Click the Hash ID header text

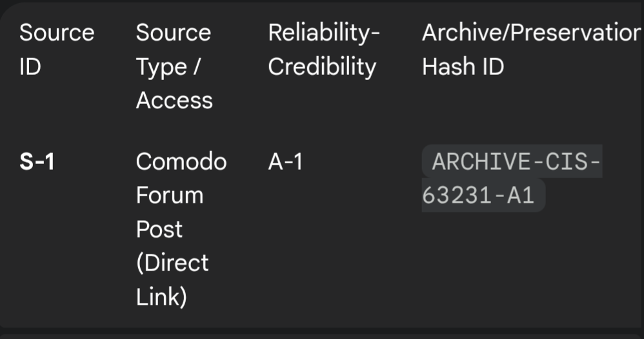pos(463,67)
